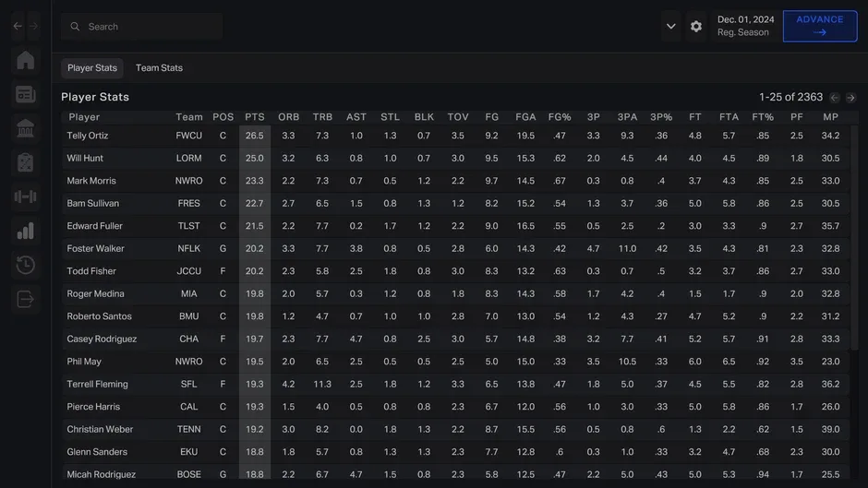Open the dumbbell training sidebar icon
The height and width of the screenshot is (488, 868).
[26, 197]
